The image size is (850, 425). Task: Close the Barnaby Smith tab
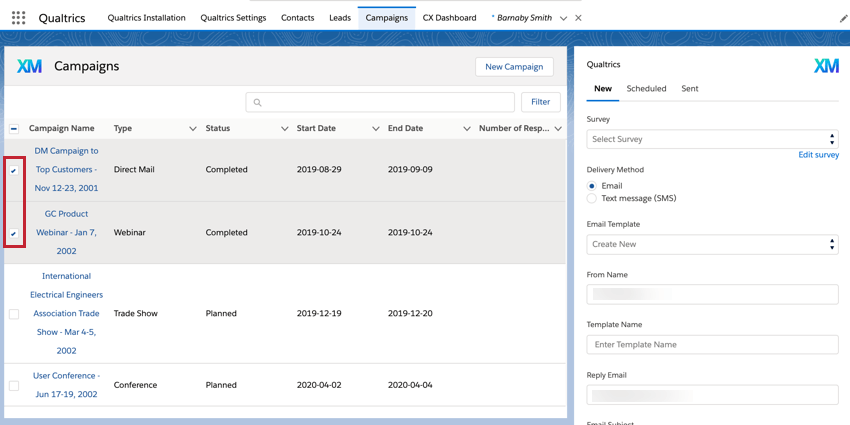click(578, 18)
